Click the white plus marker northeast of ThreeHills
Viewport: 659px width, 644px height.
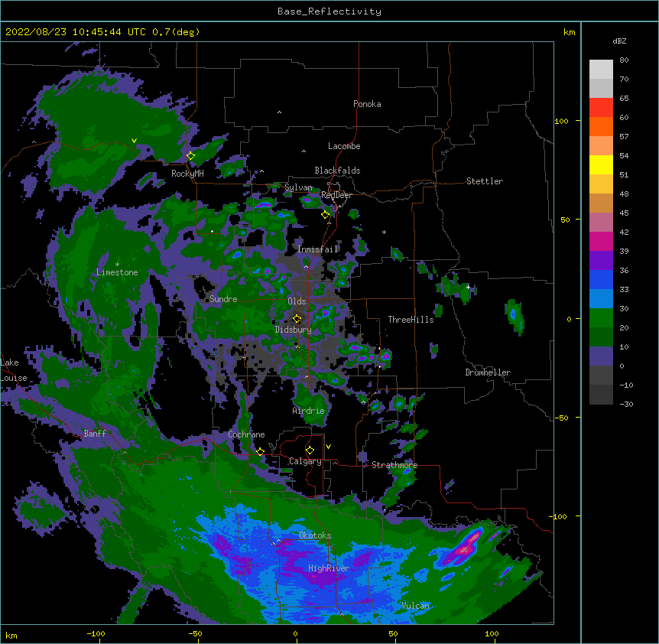(x=468, y=287)
